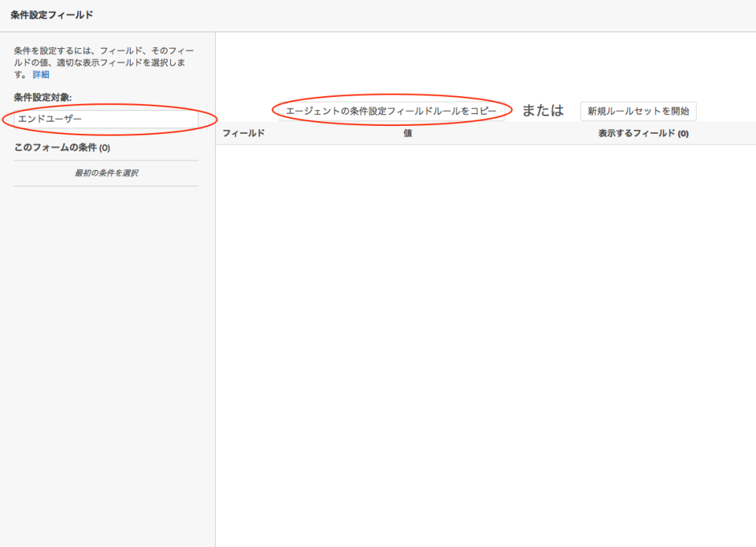The image size is (756, 547).
Task: Click the empty rules table area
Action: tap(484, 315)
